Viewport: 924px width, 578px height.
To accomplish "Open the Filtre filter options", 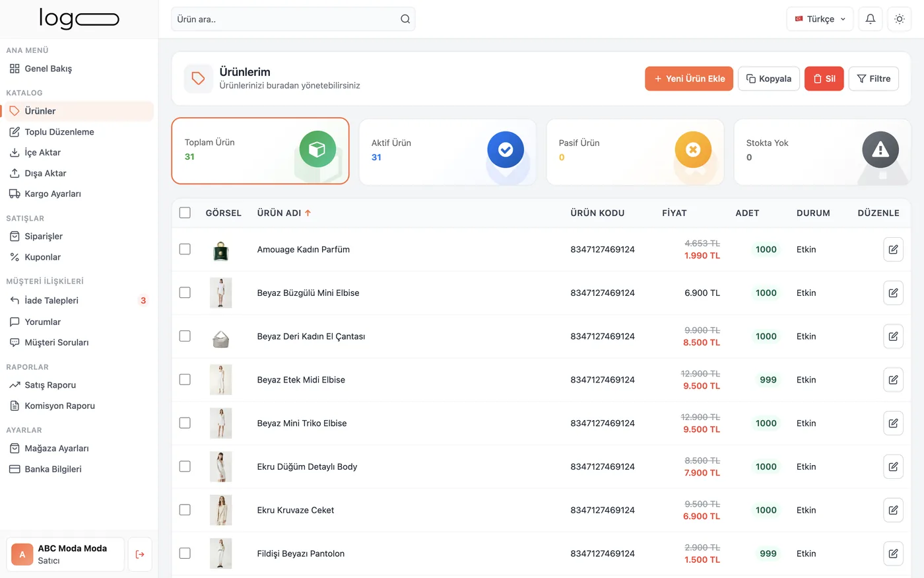I will [873, 79].
